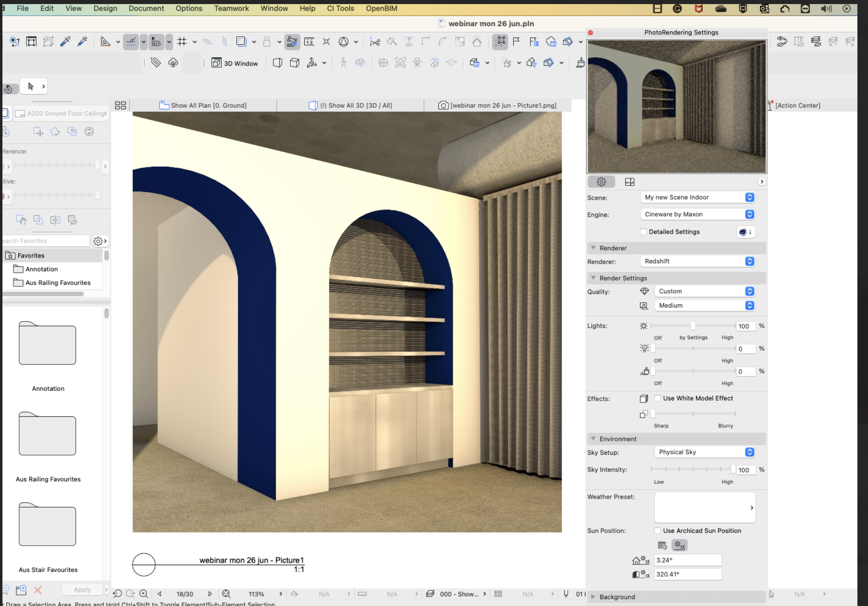This screenshot has width=868, height=606.
Task: Switch to Show All Plan [0. Ground] tab
Action: (x=203, y=105)
